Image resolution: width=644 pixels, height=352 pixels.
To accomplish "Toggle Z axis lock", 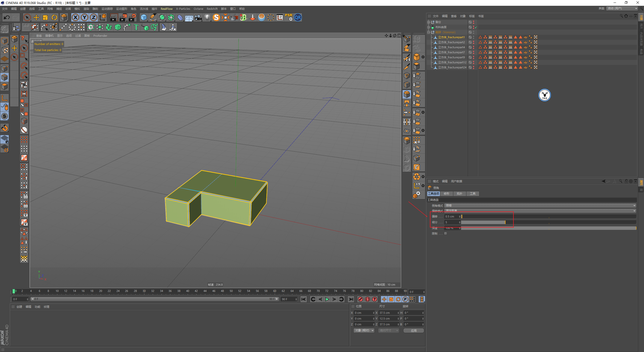I will (x=94, y=17).
